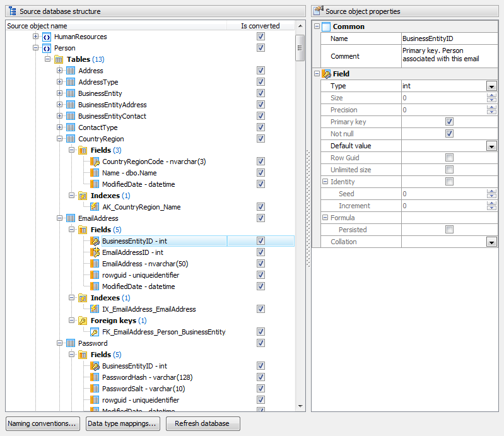Click the Source object name column header
The height and width of the screenshot is (436, 504).
pyautogui.click(x=116, y=26)
